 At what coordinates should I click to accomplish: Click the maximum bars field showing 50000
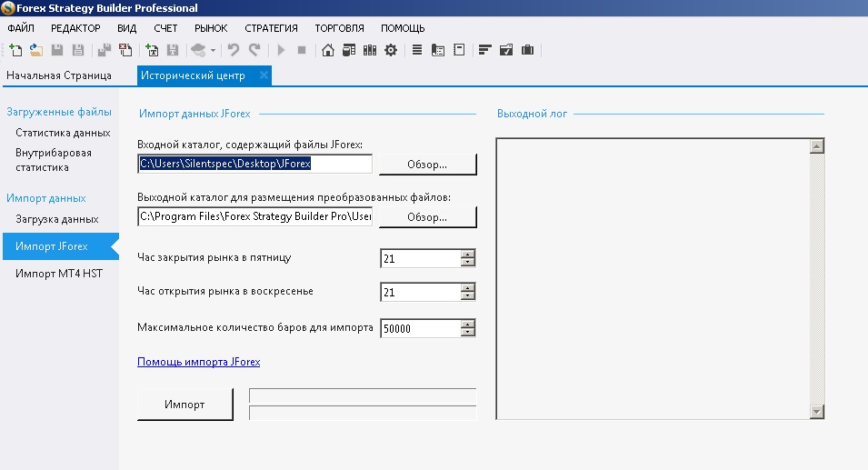click(x=421, y=328)
